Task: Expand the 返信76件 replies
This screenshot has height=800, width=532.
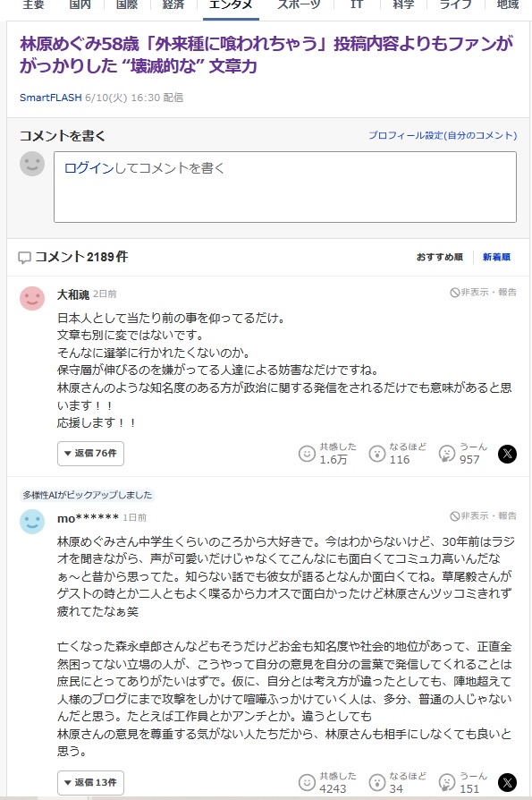Action: (x=90, y=454)
